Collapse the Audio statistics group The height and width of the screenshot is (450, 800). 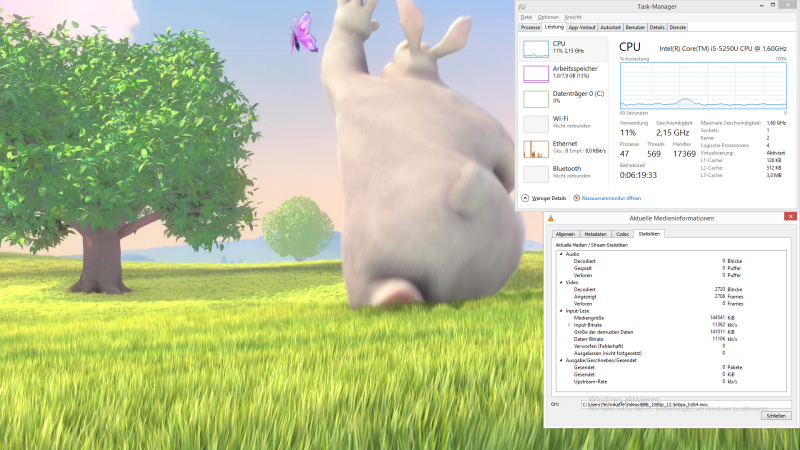pyautogui.click(x=561, y=254)
